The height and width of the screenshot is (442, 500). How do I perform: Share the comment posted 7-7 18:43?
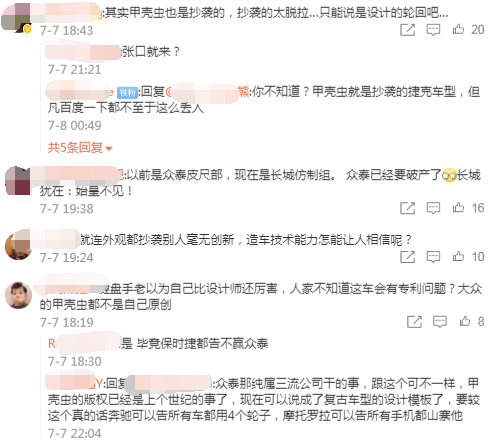point(407,30)
